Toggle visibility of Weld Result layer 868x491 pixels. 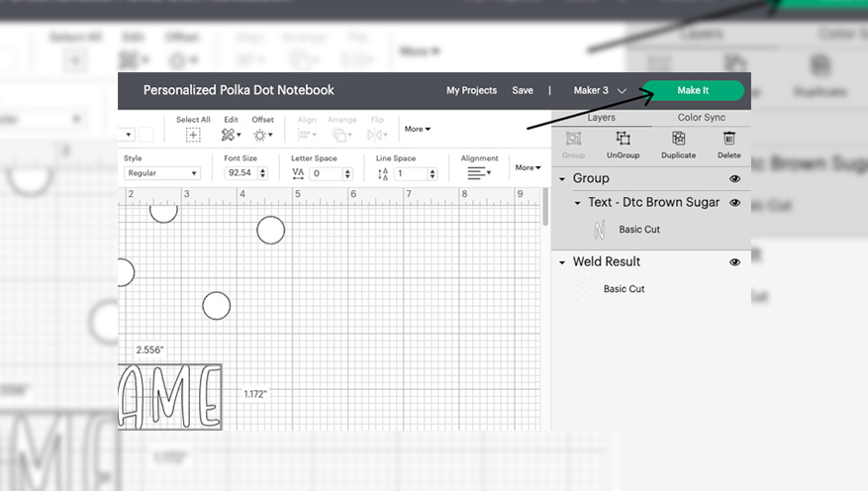734,262
